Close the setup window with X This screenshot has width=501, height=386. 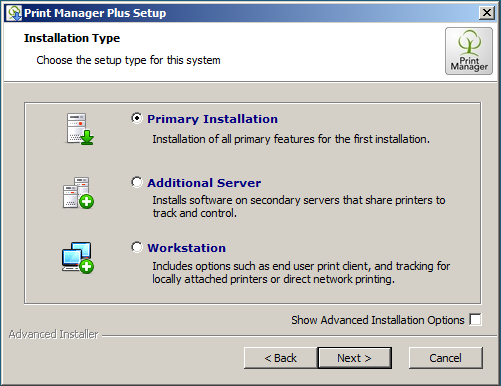(487, 13)
